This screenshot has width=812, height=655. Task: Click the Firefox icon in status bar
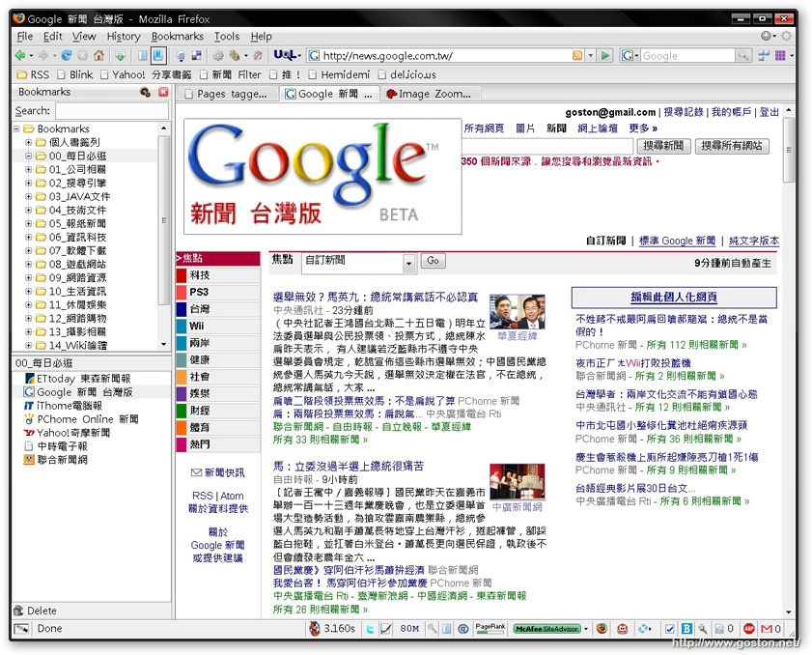click(x=602, y=629)
